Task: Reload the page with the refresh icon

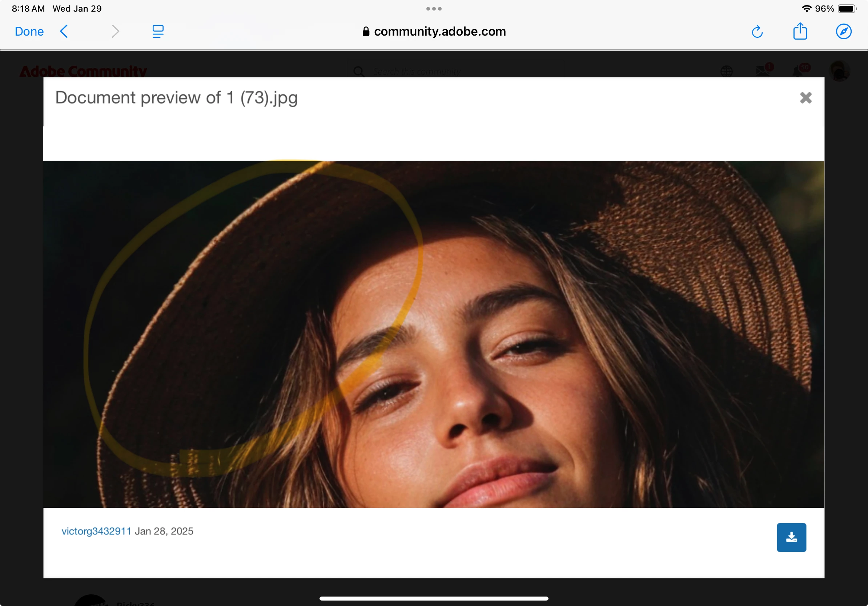Action: (x=757, y=32)
